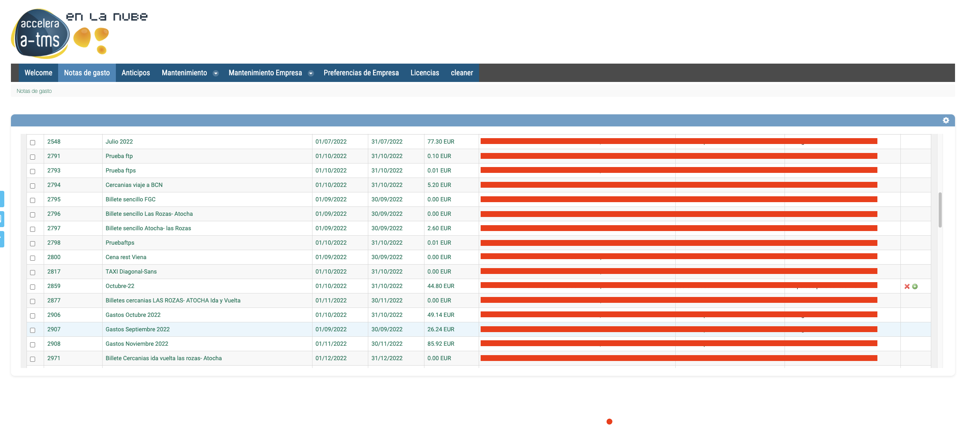Open Gastos Noviembre 2022 note
This screenshot has height=432, width=980.
pos(137,344)
